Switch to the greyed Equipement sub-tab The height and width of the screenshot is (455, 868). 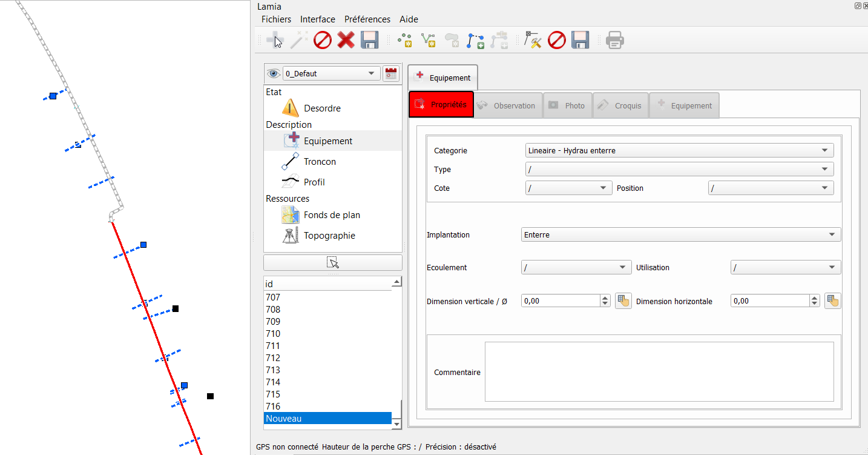coord(685,105)
